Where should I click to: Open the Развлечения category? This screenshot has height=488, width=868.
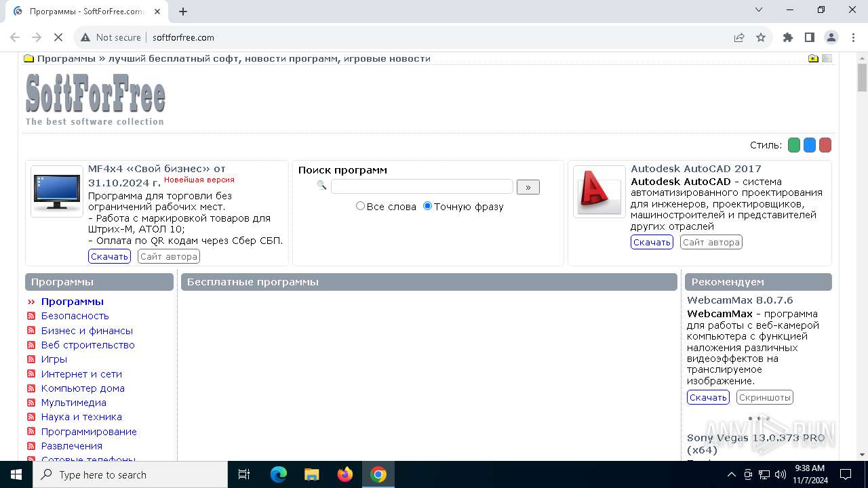[72, 446]
